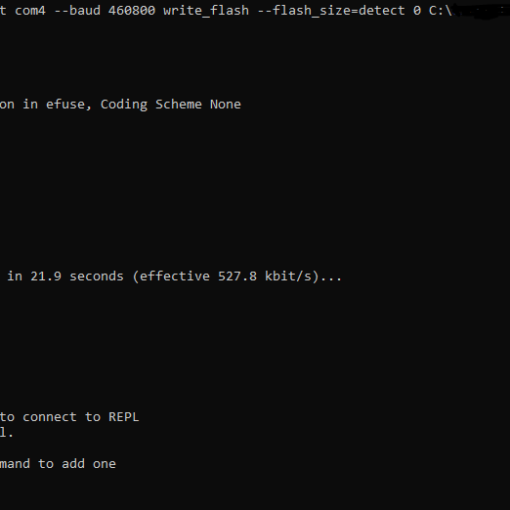The width and height of the screenshot is (510, 510).
Task: Click the write_flash command word
Action: (x=206, y=11)
